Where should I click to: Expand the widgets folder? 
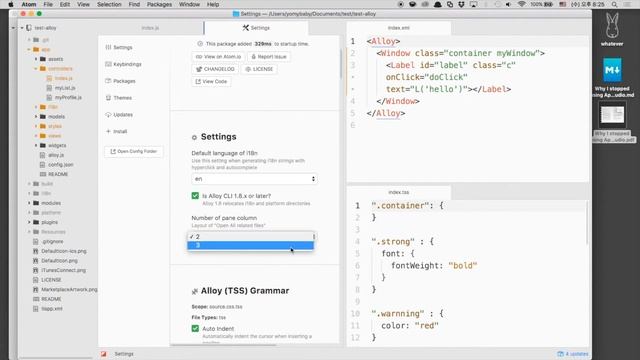[x=36, y=145]
